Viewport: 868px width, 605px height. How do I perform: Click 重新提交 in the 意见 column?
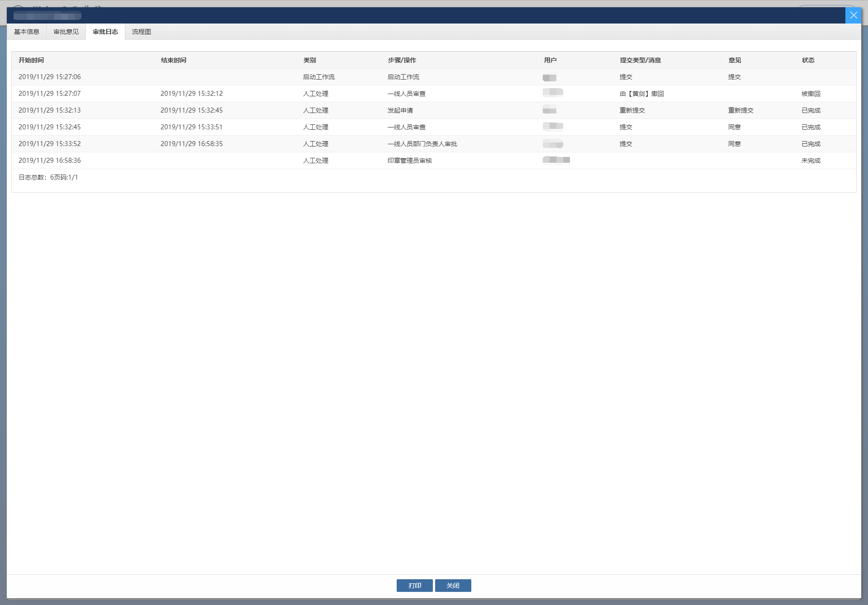(741, 110)
